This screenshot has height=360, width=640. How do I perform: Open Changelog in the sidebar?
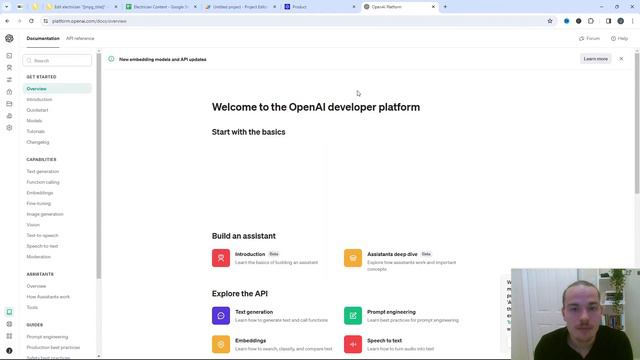pos(38,142)
